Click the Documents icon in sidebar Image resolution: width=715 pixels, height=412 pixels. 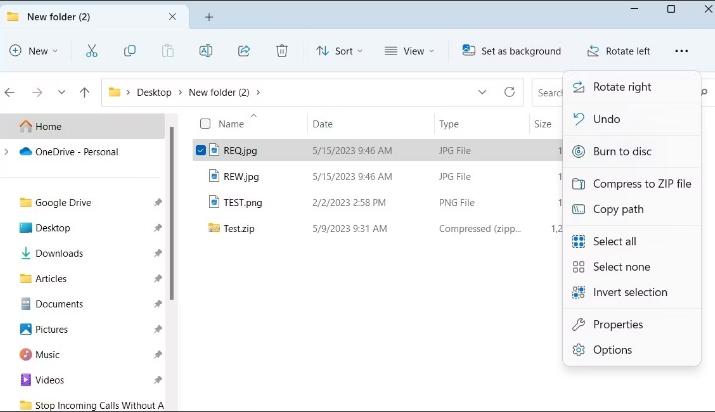(26, 304)
